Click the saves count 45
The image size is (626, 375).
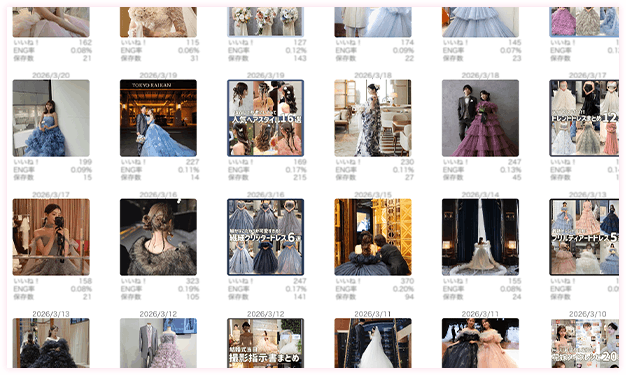[517, 177]
